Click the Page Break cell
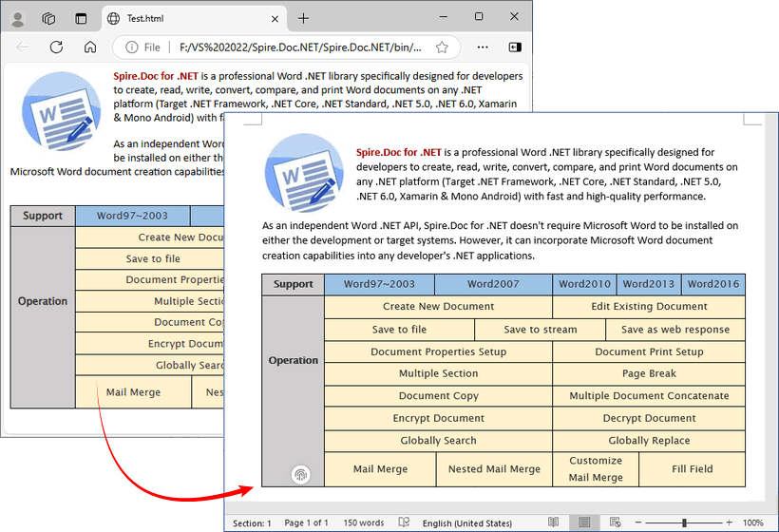Image resolution: width=779 pixels, height=532 pixels. click(649, 373)
